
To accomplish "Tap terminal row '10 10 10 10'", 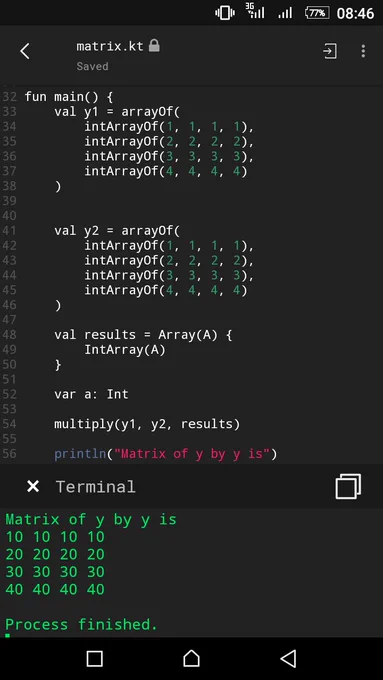I will 55,537.
